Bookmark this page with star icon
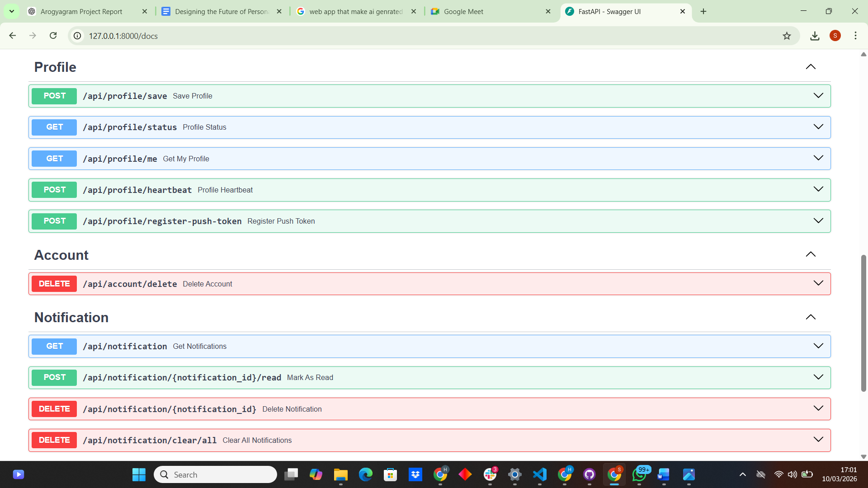This screenshot has height=488, width=868. point(787,36)
